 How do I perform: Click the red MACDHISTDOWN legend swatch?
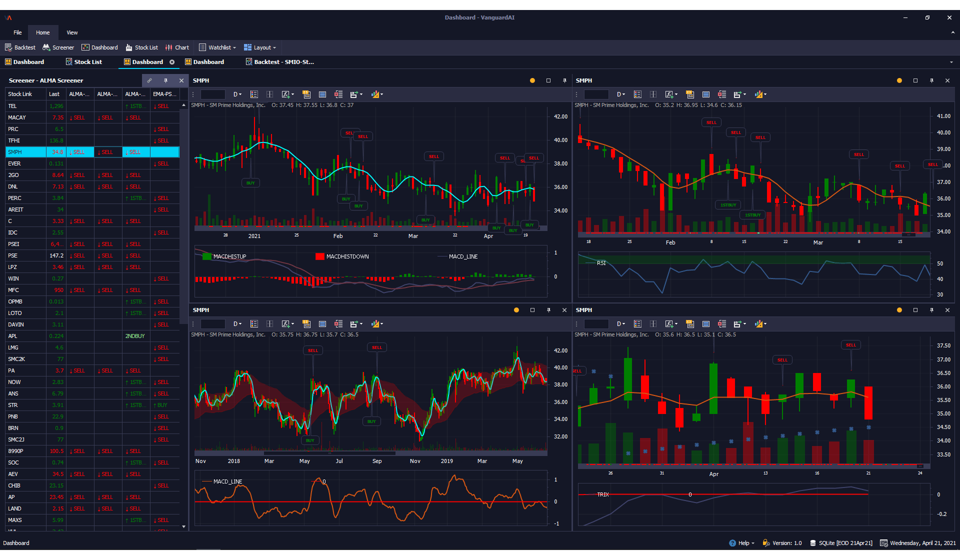coord(320,256)
